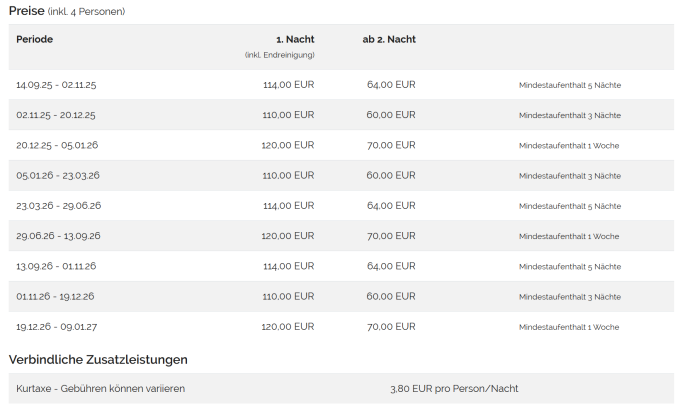687x416 pixels.
Task: Click the "Periode" column header
Action: [x=35, y=39]
